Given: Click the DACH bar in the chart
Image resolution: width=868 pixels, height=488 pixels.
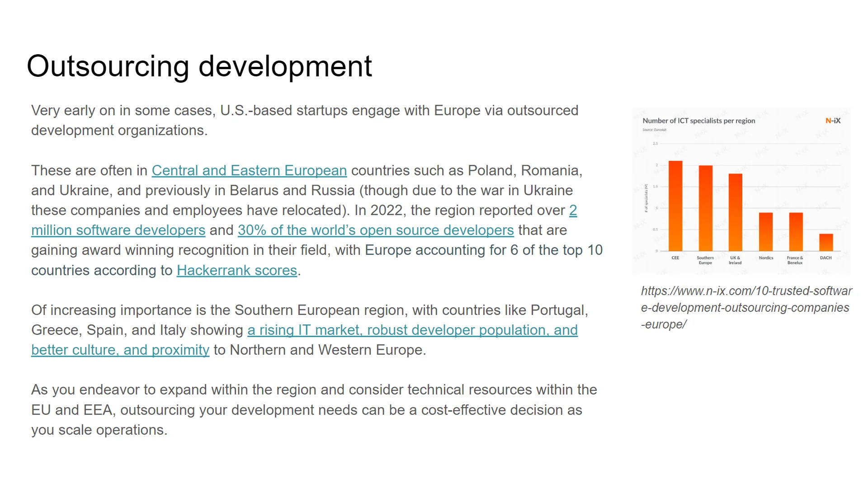Looking at the screenshot, I should 826,242.
